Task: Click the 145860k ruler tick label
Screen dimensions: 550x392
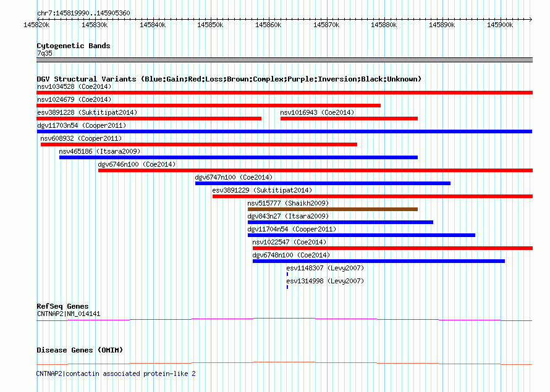Action: pos(268,25)
